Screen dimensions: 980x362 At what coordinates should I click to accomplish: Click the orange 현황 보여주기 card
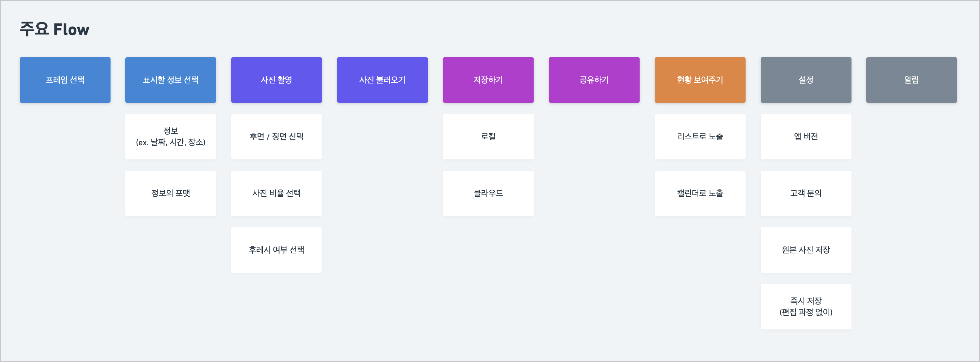(700, 80)
